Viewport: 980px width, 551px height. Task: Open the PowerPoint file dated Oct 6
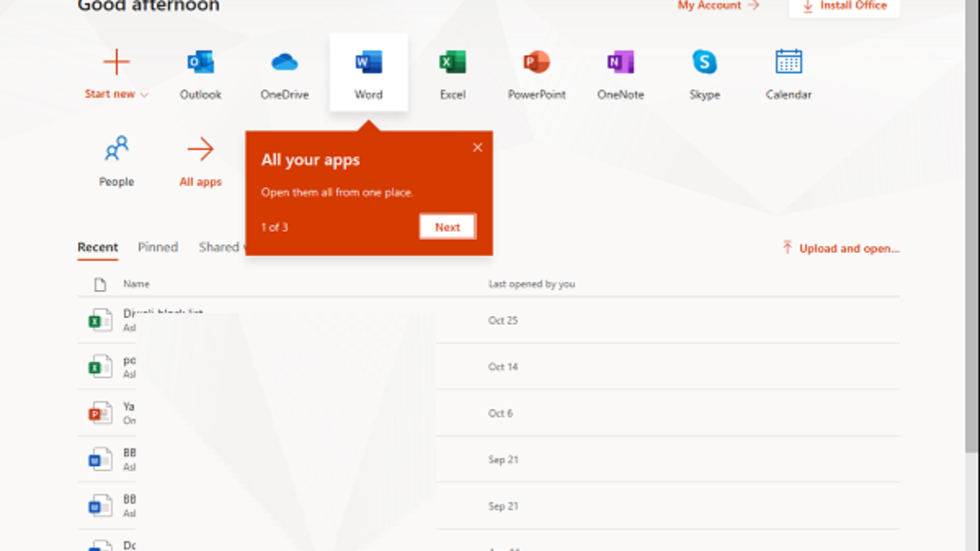point(488,413)
